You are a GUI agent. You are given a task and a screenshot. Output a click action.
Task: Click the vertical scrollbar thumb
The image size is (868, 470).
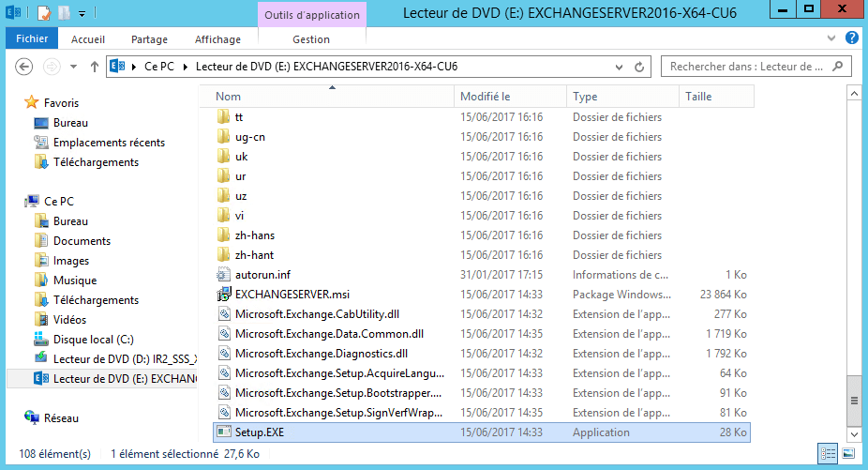854,401
